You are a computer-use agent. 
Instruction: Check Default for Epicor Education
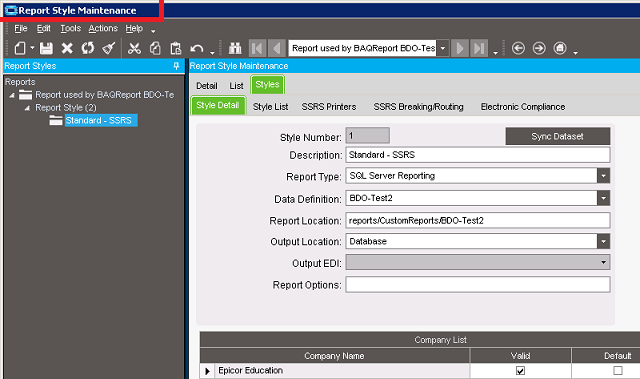(x=618, y=370)
